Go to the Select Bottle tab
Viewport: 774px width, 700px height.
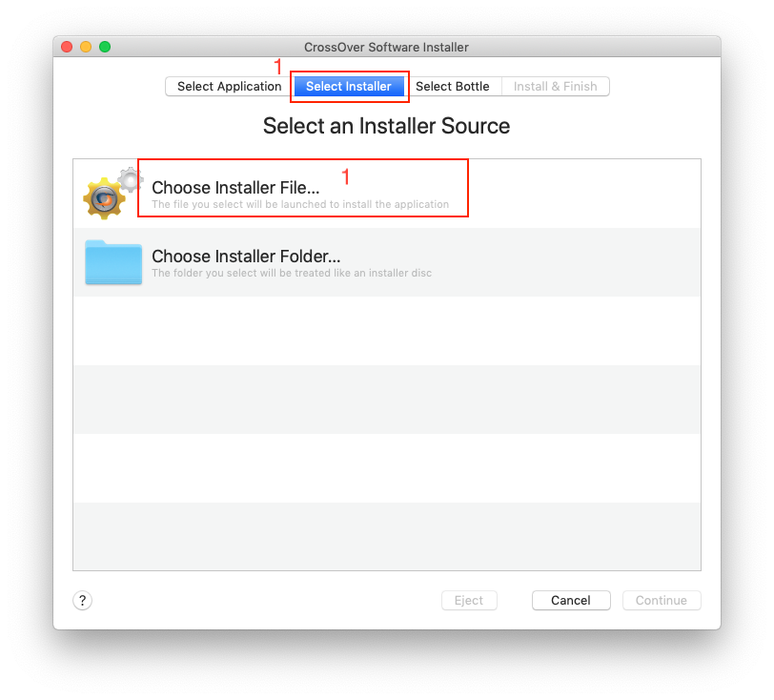tap(452, 87)
